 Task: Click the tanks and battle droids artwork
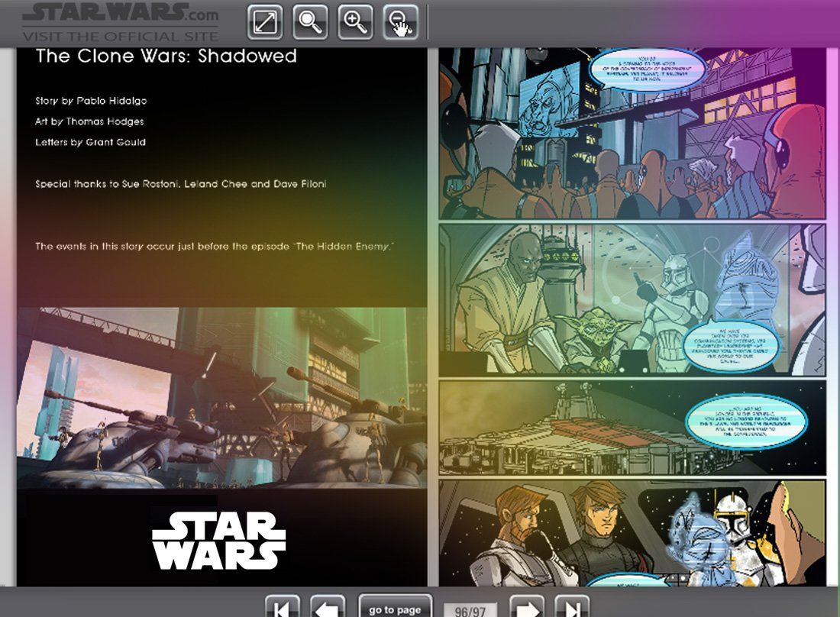coord(221,398)
